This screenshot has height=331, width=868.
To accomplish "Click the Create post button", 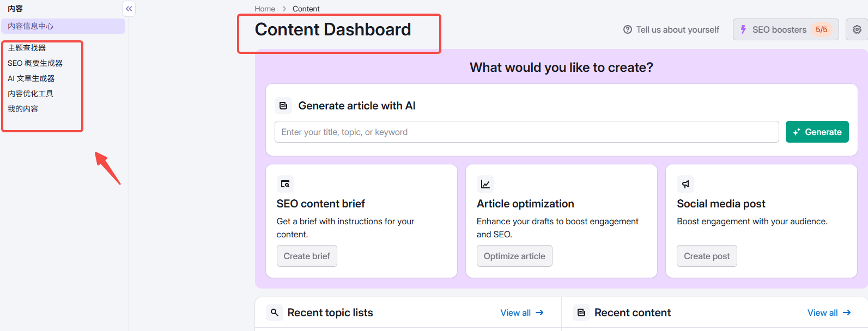I will (x=706, y=256).
